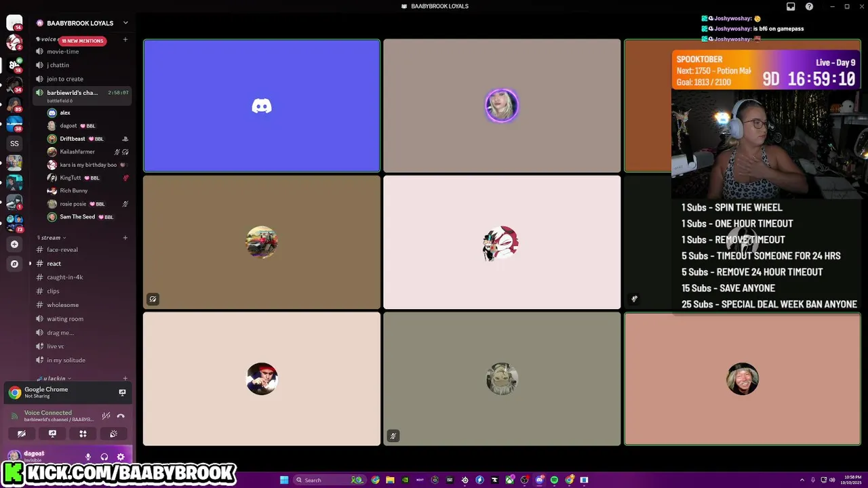Join waiting room voice channel
The image size is (868, 488).
[82, 319]
